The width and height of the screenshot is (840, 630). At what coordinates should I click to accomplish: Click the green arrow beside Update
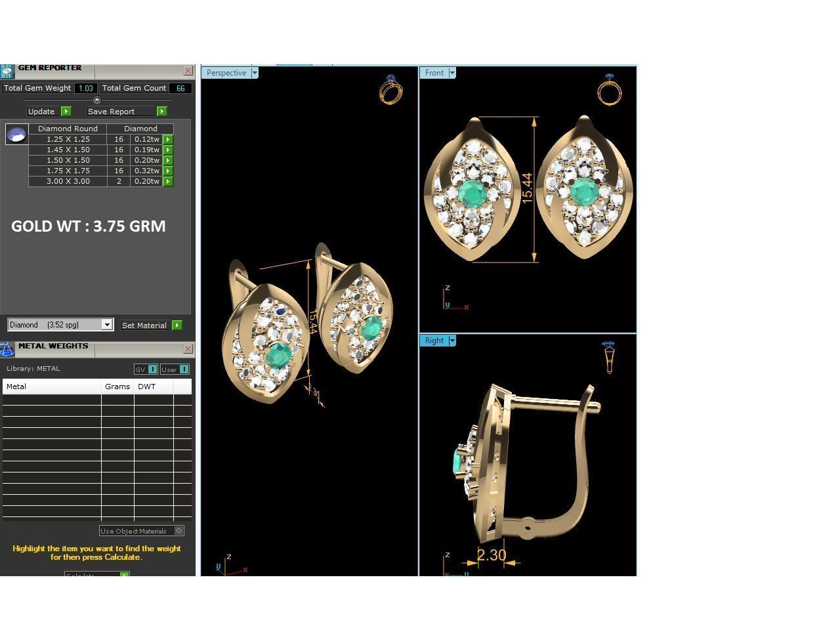click(x=66, y=112)
